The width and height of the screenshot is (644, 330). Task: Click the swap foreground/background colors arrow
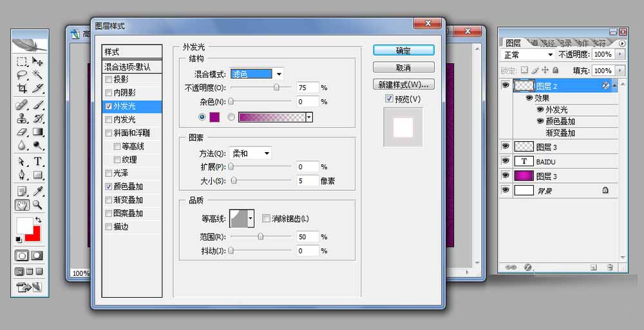click(38, 220)
